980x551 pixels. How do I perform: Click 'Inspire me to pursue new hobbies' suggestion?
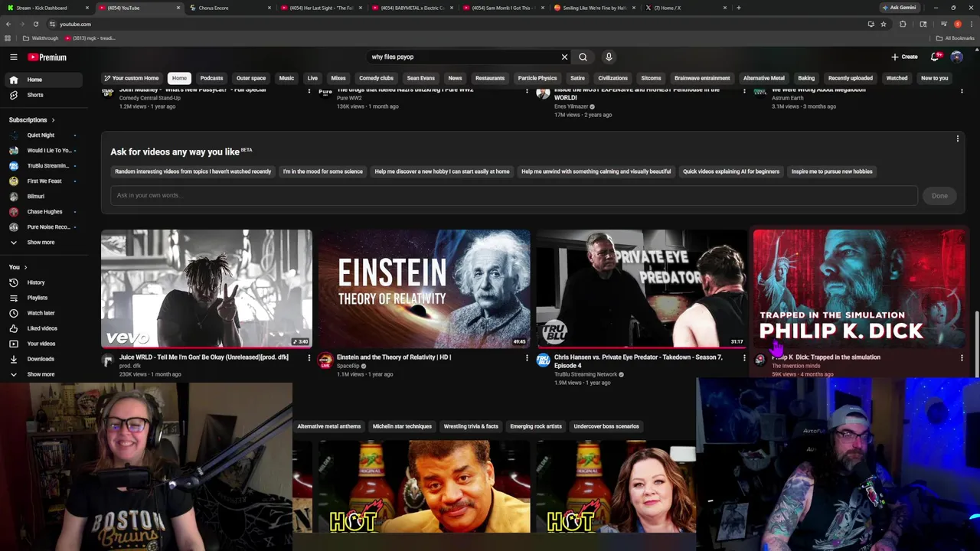point(831,171)
